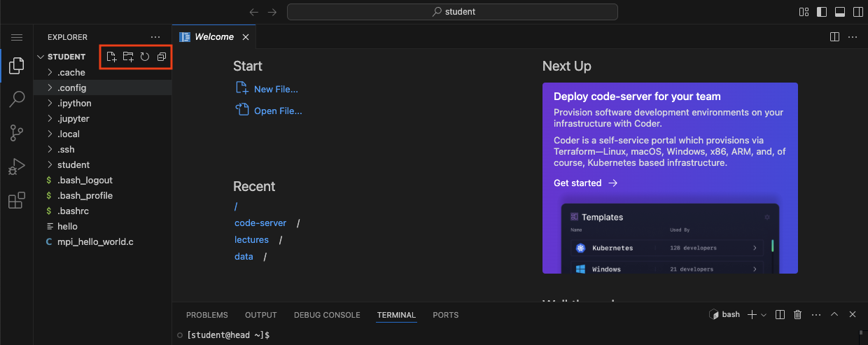The width and height of the screenshot is (868, 345).
Task: Switch to the PROBLEMS tab
Action: point(206,315)
